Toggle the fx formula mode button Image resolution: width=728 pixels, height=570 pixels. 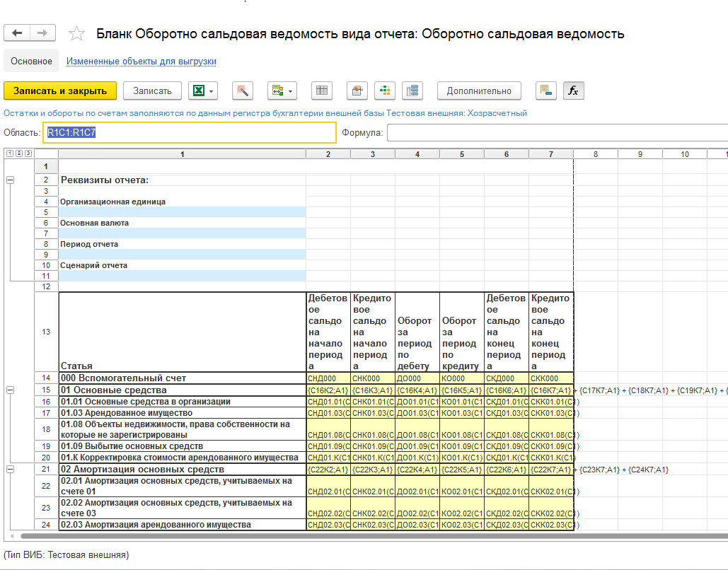573,91
